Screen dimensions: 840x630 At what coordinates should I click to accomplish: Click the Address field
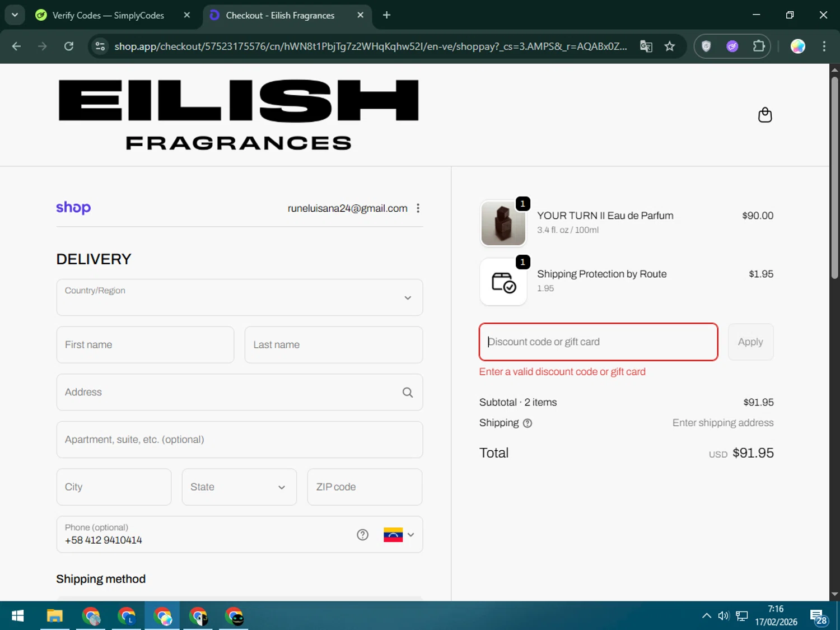click(x=240, y=393)
